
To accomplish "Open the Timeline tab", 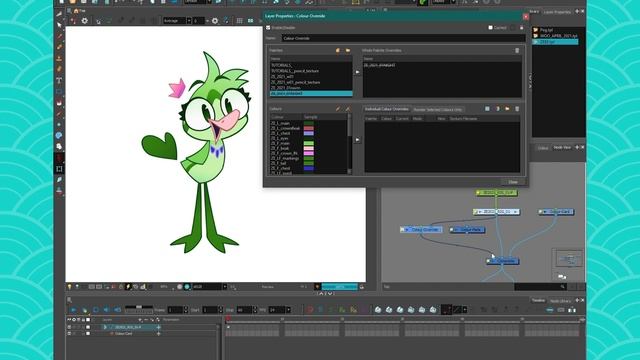I will [x=538, y=300].
